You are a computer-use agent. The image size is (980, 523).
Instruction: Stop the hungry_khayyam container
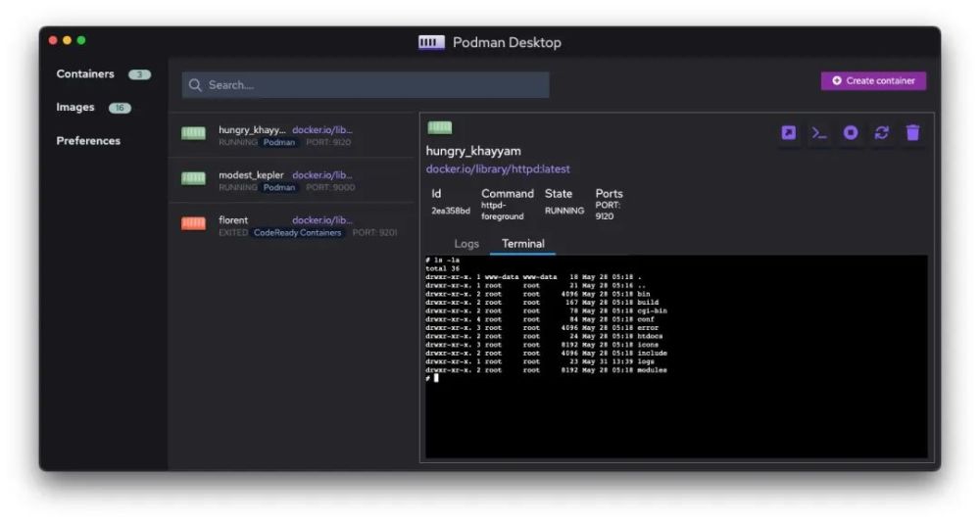click(850, 132)
